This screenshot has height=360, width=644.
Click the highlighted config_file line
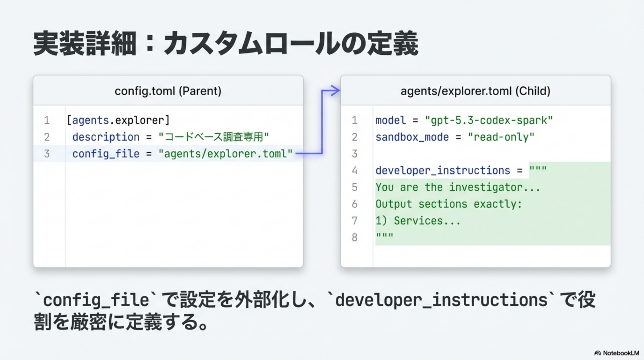[106, 154]
